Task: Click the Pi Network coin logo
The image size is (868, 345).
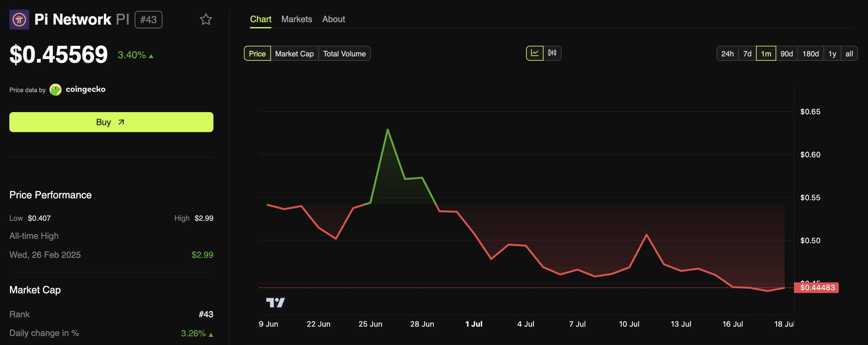Action: click(x=19, y=20)
